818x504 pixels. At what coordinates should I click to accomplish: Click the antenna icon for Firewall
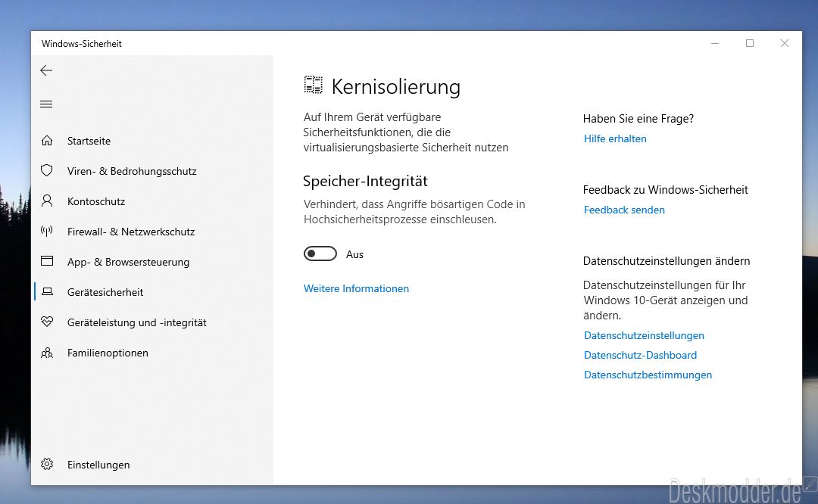(47, 231)
